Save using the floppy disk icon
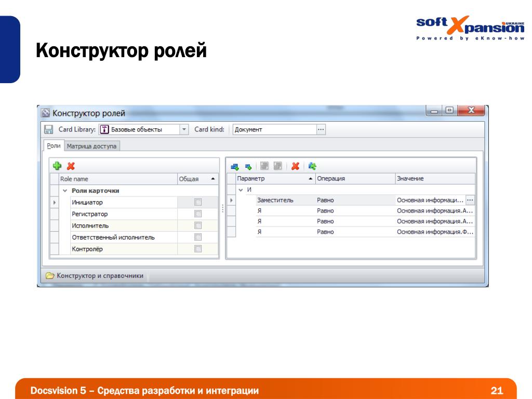Viewport: 532px width, 399px height. pos(49,129)
